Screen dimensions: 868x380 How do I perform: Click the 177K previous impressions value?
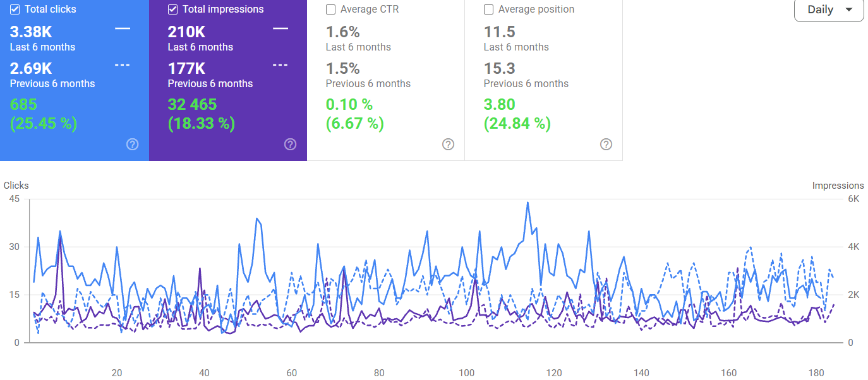[x=187, y=68]
